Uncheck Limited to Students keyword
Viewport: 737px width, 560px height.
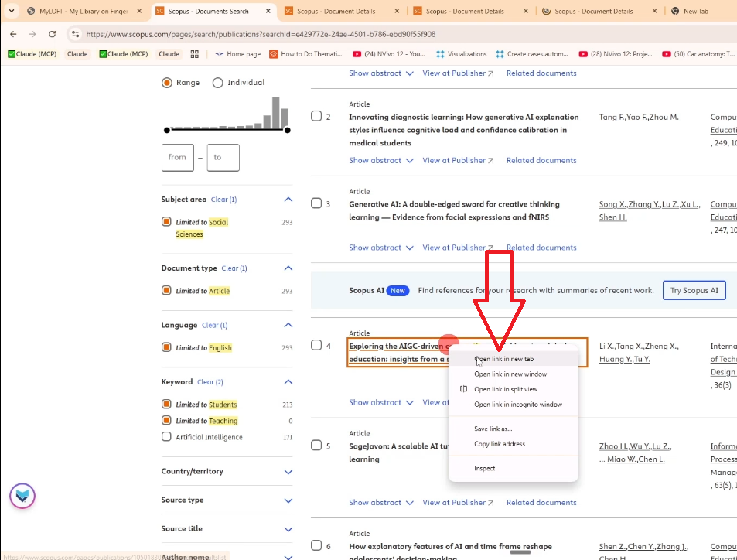[166, 404]
